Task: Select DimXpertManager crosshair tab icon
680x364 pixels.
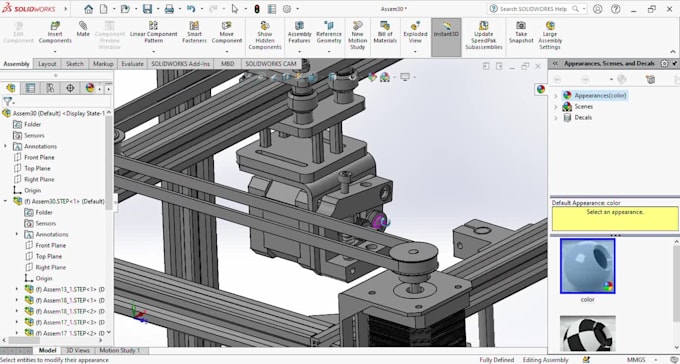Action: (70, 88)
